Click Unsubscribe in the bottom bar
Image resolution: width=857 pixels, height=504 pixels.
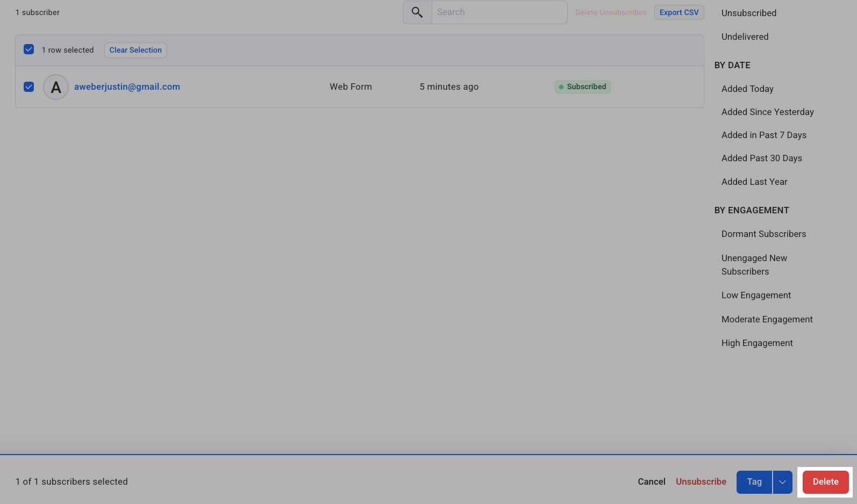pos(701,482)
